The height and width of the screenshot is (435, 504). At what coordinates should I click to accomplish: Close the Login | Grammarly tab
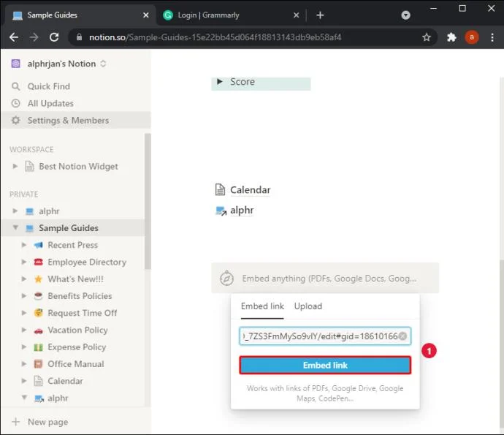coord(297,15)
